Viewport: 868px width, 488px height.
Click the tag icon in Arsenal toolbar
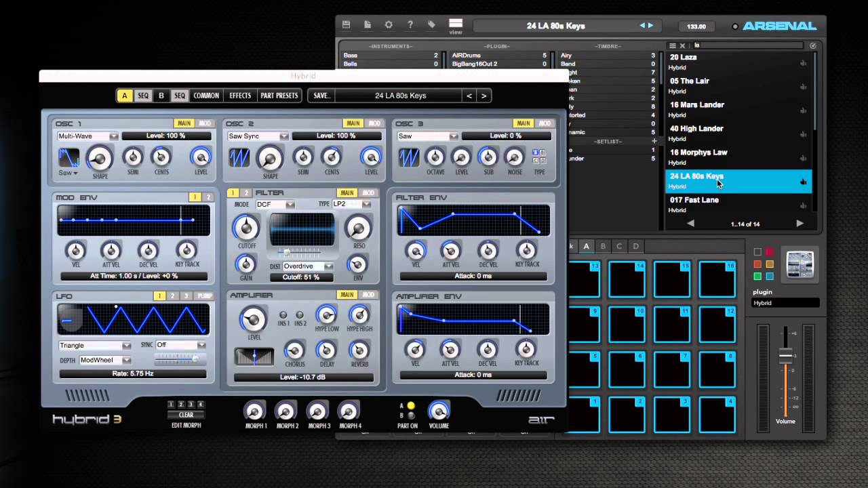[x=431, y=25]
